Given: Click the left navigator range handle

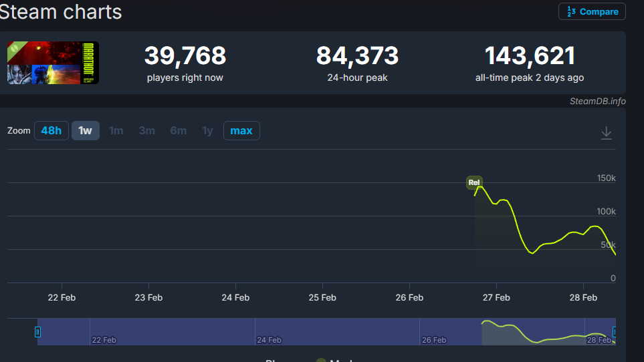Looking at the screenshot, I should coord(37,332).
